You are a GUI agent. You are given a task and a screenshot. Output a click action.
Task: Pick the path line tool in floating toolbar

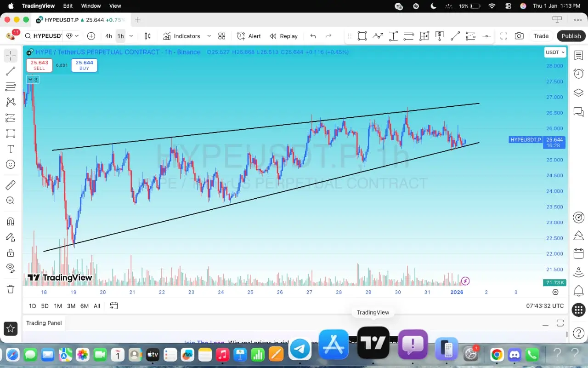point(378,36)
